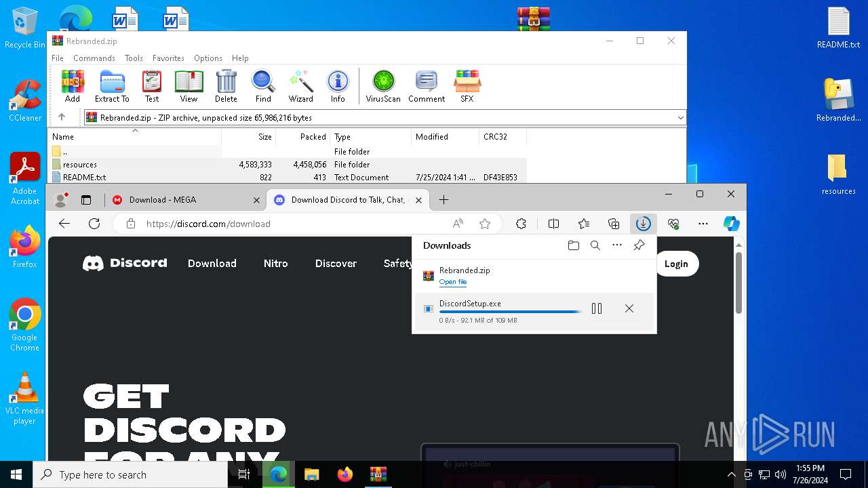Refresh the Discord page
Viewport: 868px width, 488px height.
tap(94, 224)
